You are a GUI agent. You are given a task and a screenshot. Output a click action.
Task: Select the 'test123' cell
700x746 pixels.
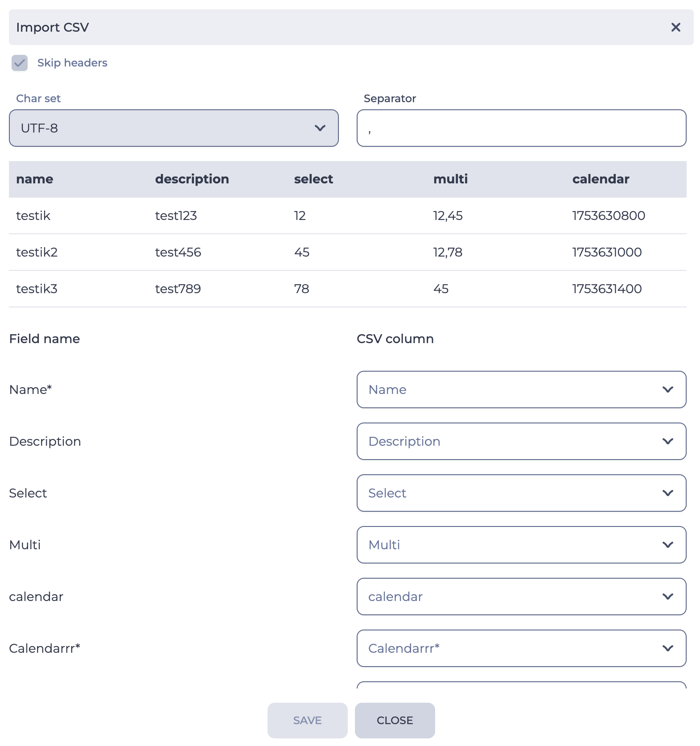click(x=176, y=216)
